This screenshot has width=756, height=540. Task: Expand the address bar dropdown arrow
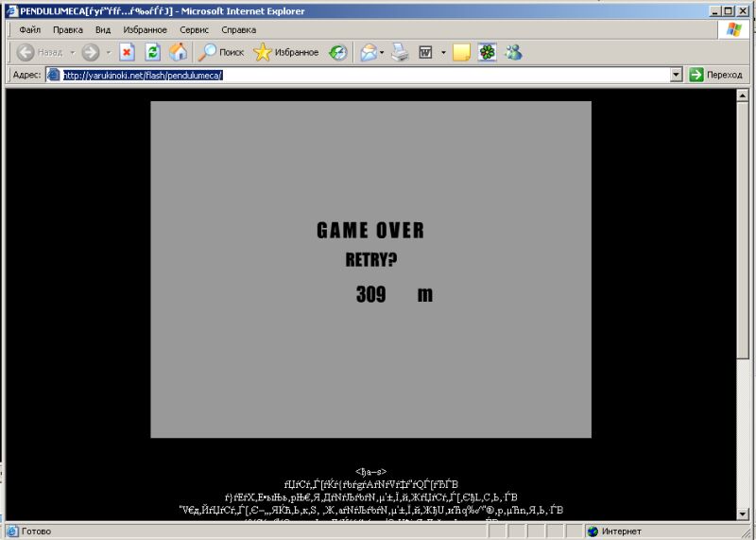tap(676, 75)
